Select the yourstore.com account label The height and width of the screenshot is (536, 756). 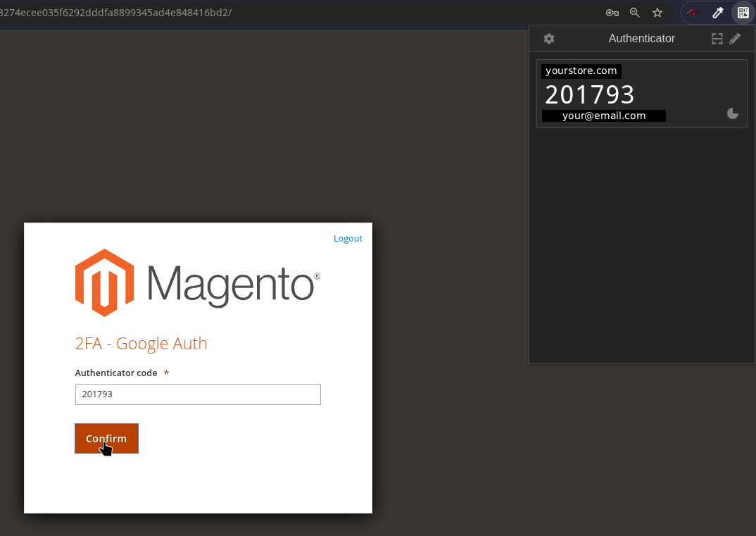pyautogui.click(x=581, y=71)
